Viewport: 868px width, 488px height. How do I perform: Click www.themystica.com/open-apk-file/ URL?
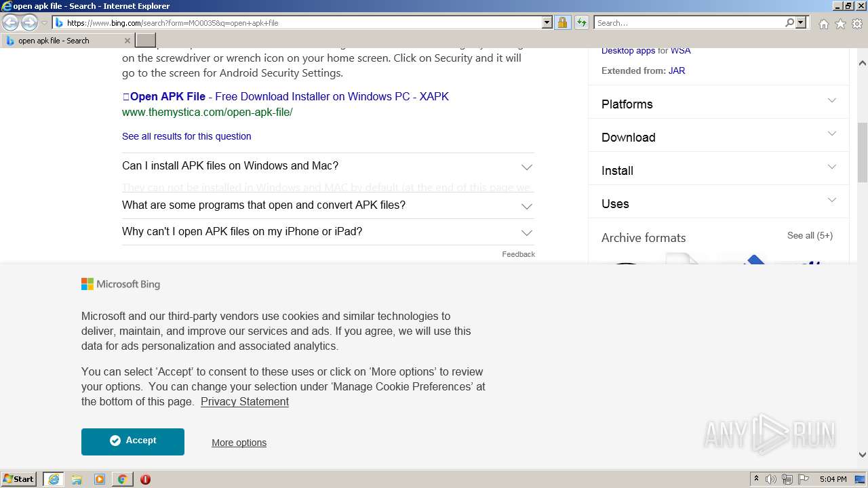tap(207, 112)
